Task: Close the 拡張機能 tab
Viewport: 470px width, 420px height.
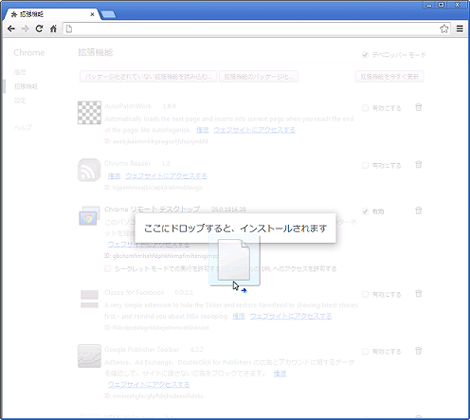Action: click(x=92, y=14)
